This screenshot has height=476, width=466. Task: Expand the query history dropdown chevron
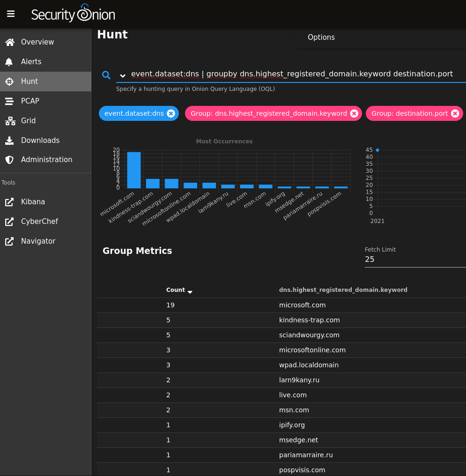(x=123, y=75)
